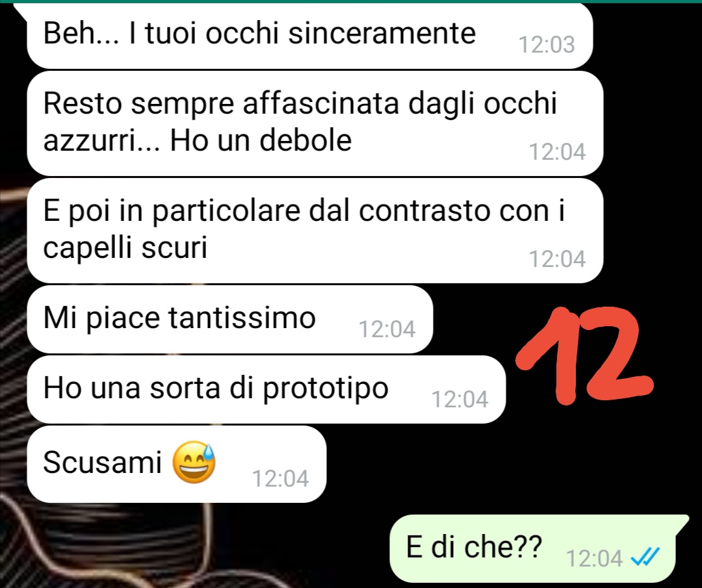Tap the timestamp beside "Mi piace tantissimo"
Screen dimensions: 702x588
(x=387, y=329)
